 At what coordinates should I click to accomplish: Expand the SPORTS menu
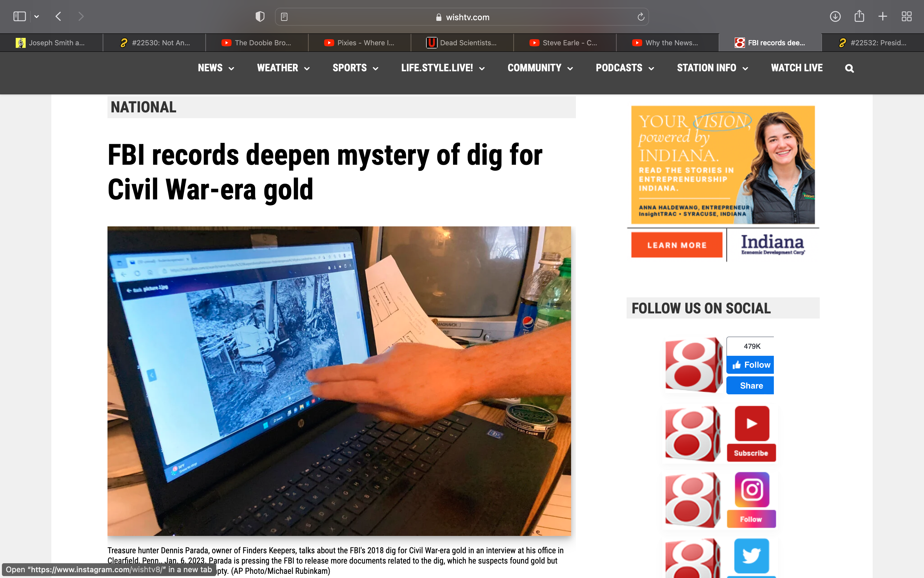[x=355, y=68]
